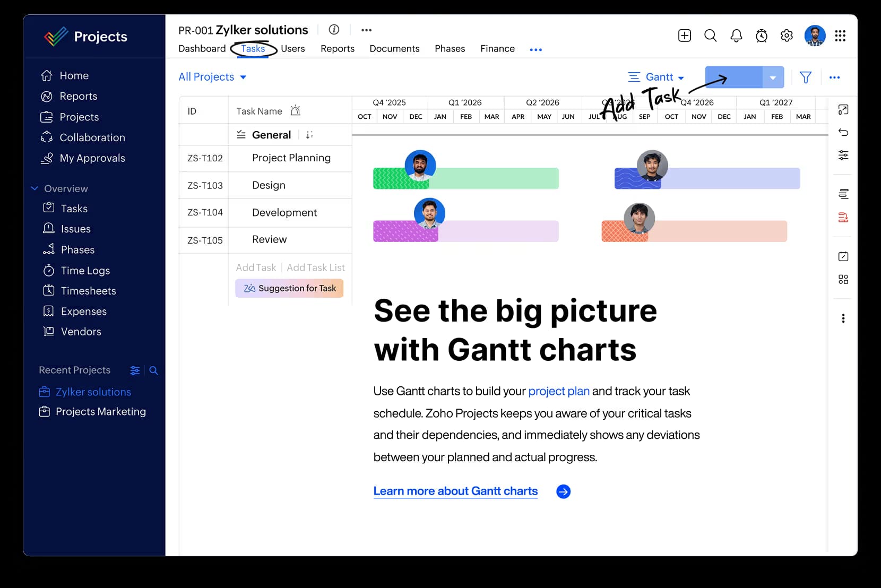Image resolution: width=881 pixels, height=588 pixels.
Task: Click Suggestion for Task button
Action: (289, 288)
